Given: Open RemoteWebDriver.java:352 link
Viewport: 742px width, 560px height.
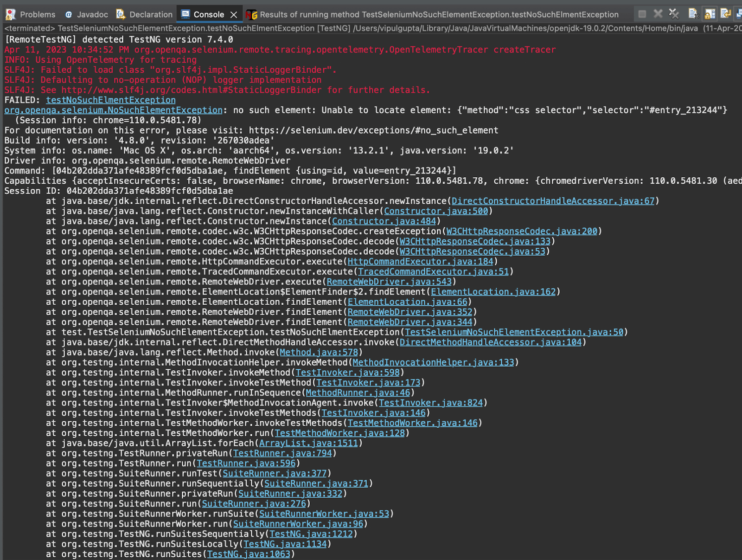Looking at the screenshot, I should point(410,312).
